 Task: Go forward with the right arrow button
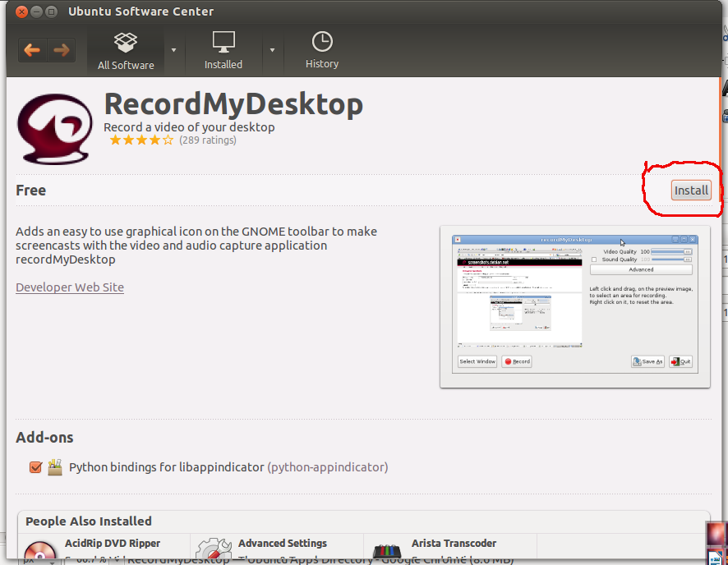(x=62, y=50)
